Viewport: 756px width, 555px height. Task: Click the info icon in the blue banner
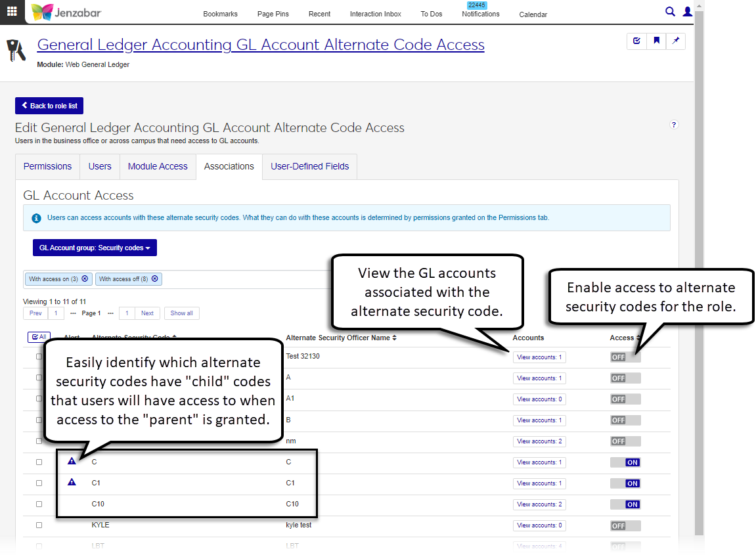[36, 218]
